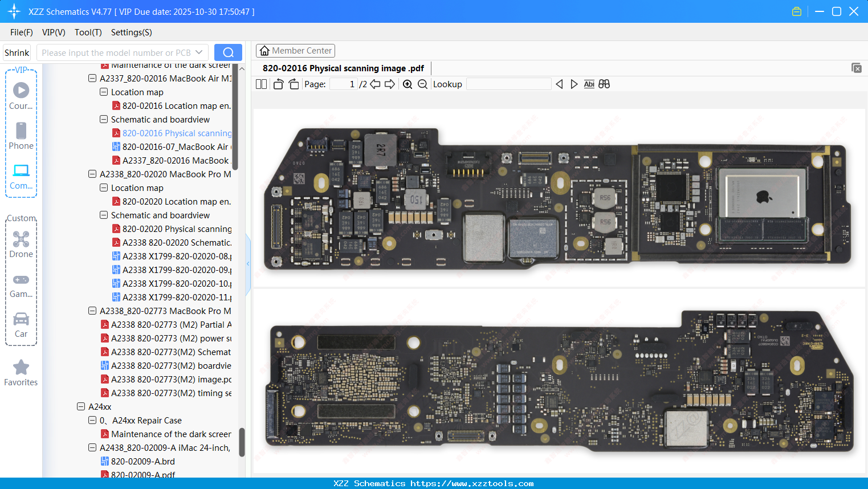The image size is (868, 489).
Task: Open the 820-02016 Location map PDF
Action: (172, 106)
